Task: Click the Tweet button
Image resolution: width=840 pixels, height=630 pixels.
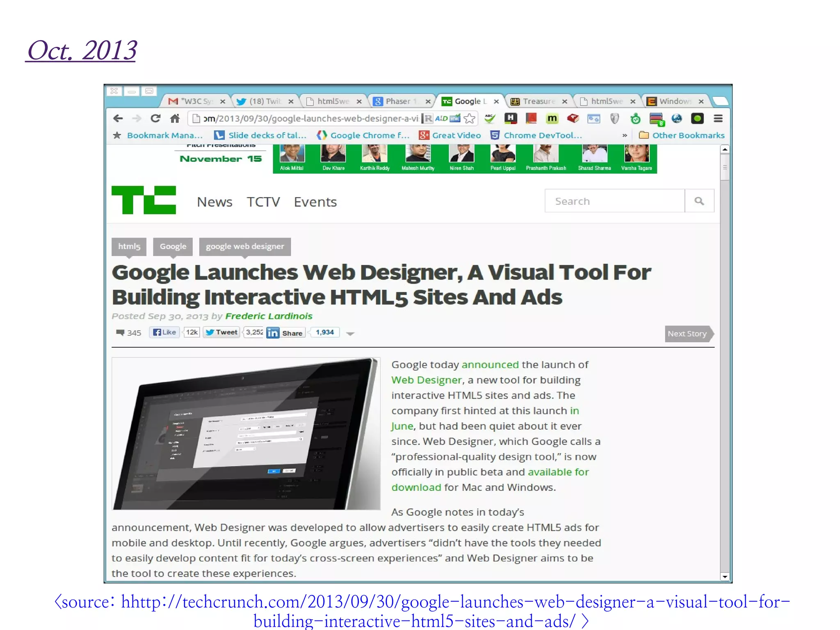Action: click(221, 332)
